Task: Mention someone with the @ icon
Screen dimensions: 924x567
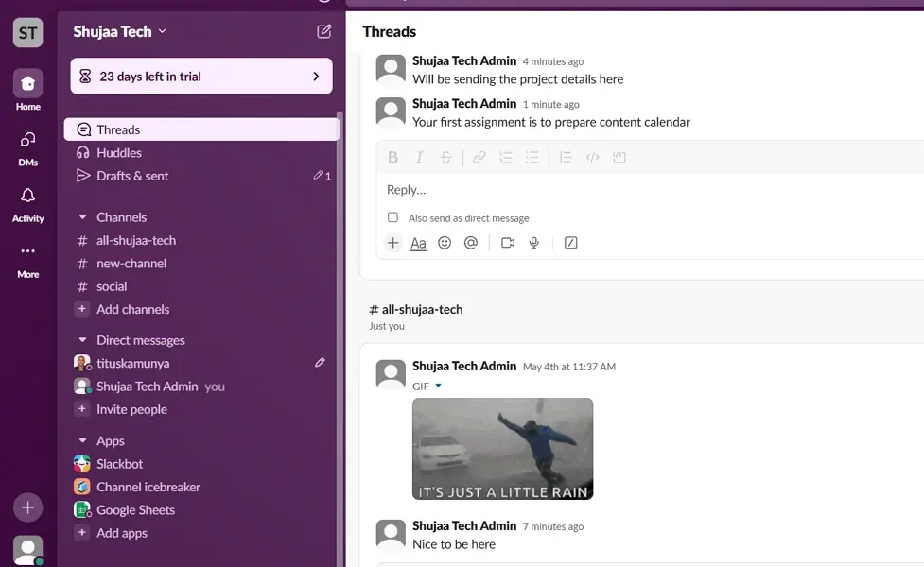Action: click(470, 243)
